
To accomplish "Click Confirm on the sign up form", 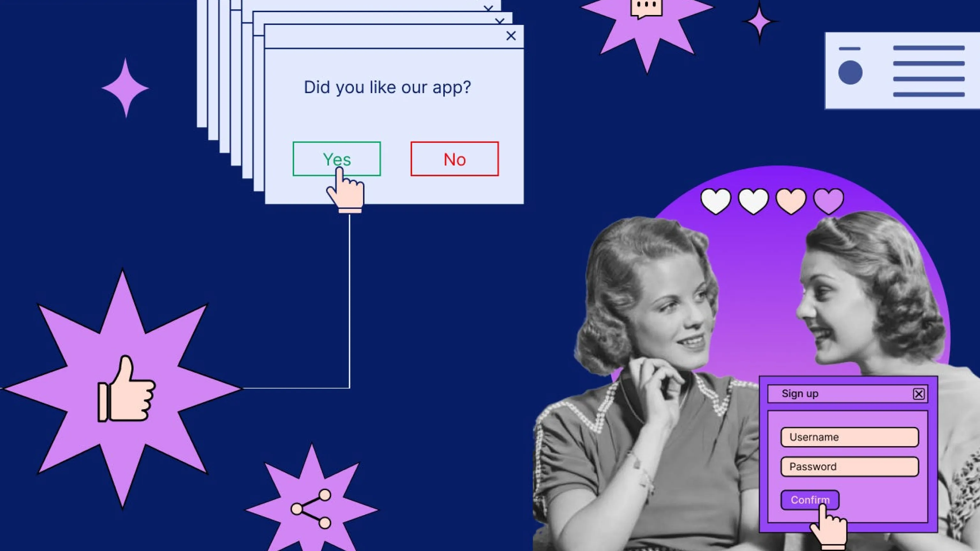I will [x=810, y=500].
